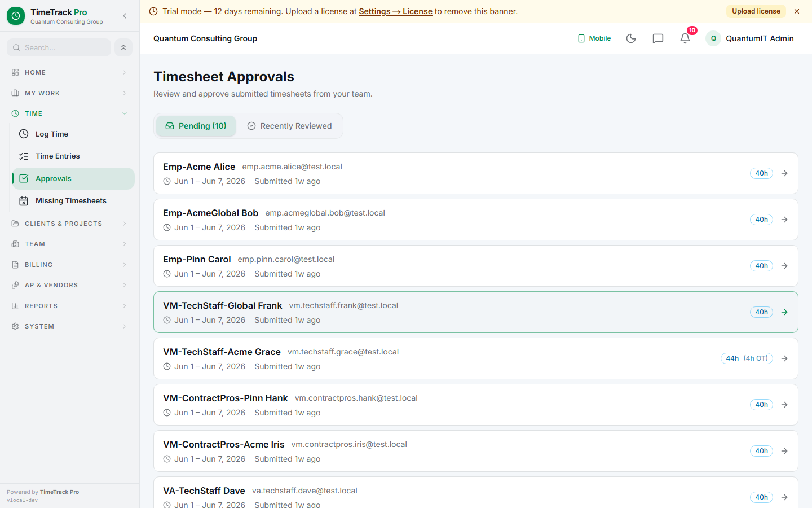Click email emp.acme.alice@test.local
The height and width of the screenshot is (508, 812).
pos(292,167)
